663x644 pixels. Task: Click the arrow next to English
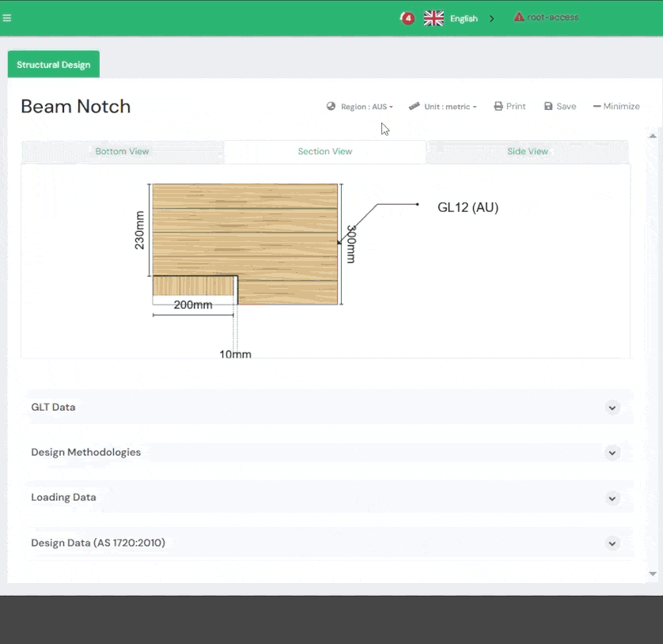[x=491, y=19]
